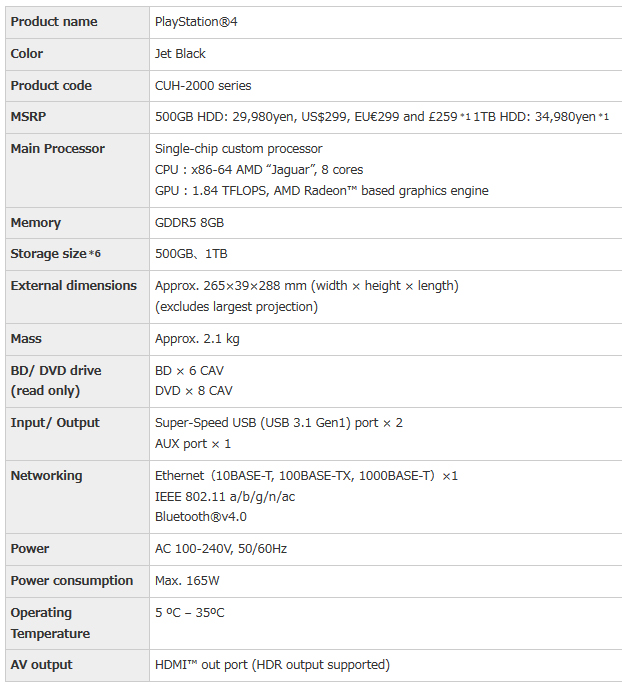
Task: Click the IEEE 802.11 a/b/g/n/ac line
Action: click(224, 496)
